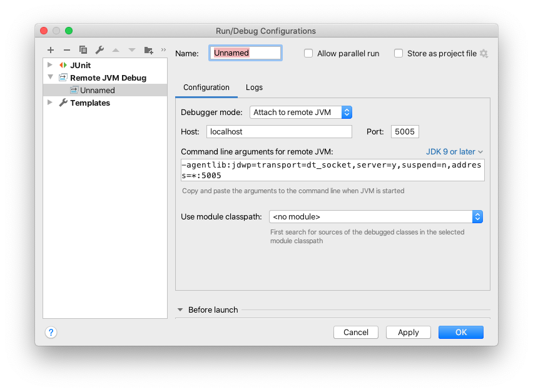533x392 pixels.
Task: Create a new configuration folder
Action: 148,50
